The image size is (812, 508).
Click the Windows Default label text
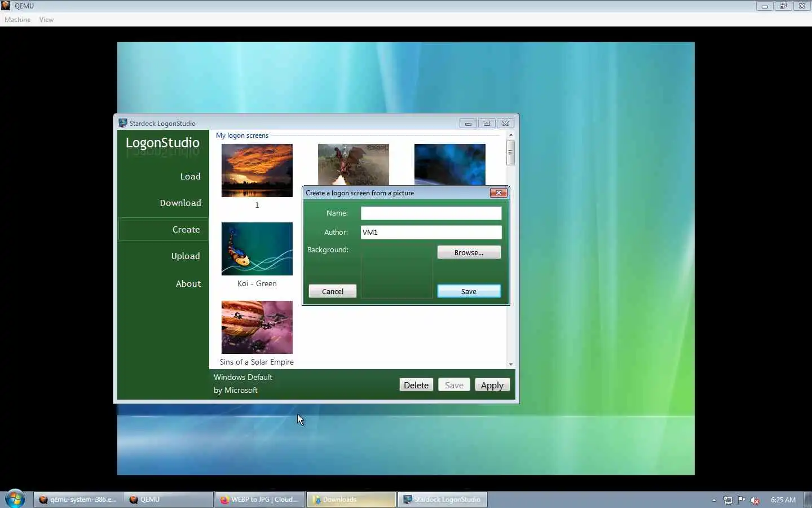point(243,377)
